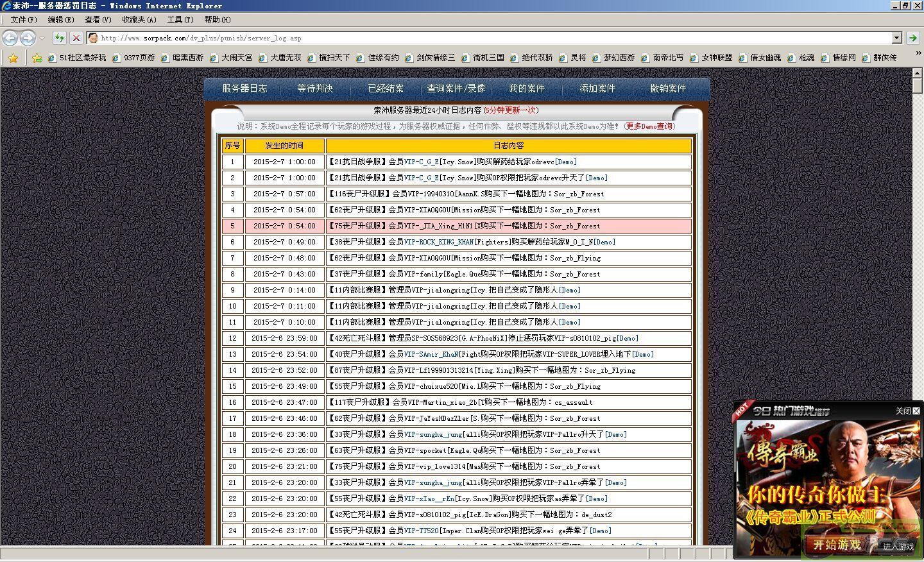Image resolution: width=924 pixels, height=562 pixels.
Task: Switch to the 等待判决 tab
Action: [315, 89]
